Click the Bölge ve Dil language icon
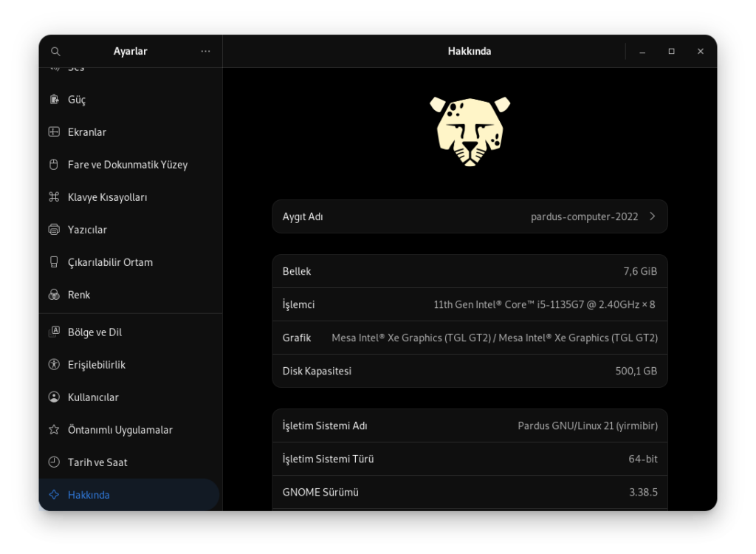756x554 pixels. (54, 332)
